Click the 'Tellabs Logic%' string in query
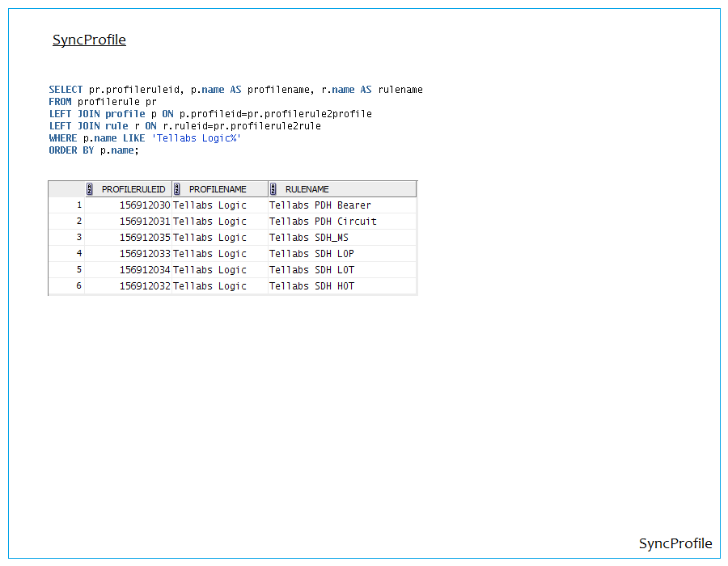The image size is (728, 566). [197, 138]
